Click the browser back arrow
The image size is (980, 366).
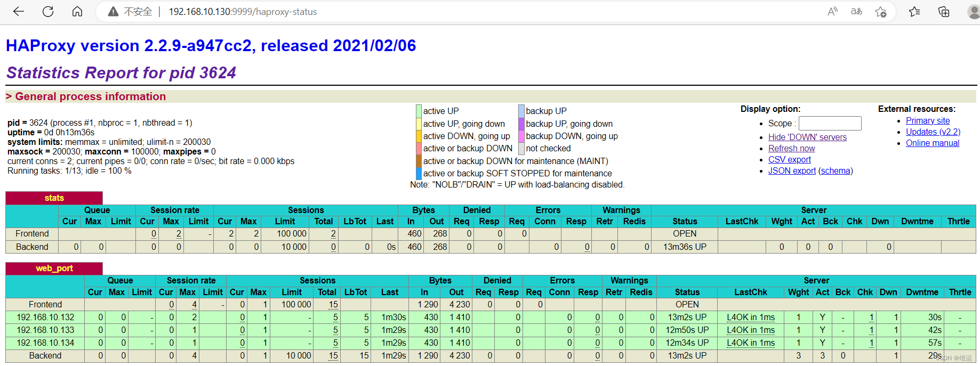[x=19, y=11]
